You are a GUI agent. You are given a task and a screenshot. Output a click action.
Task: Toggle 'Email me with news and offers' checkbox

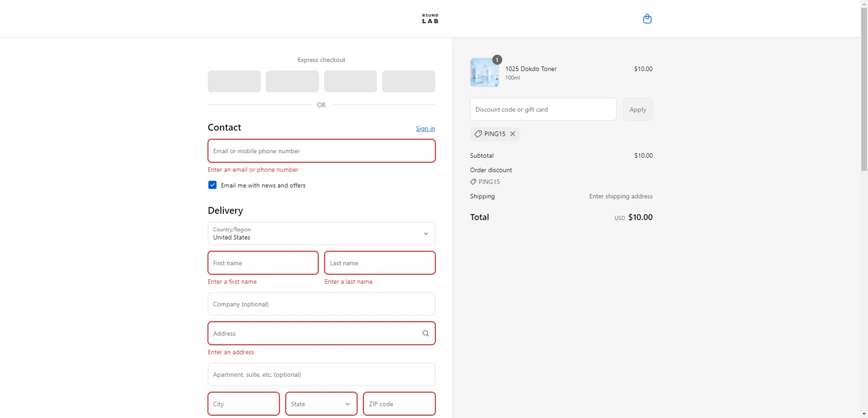pos(212,185)
